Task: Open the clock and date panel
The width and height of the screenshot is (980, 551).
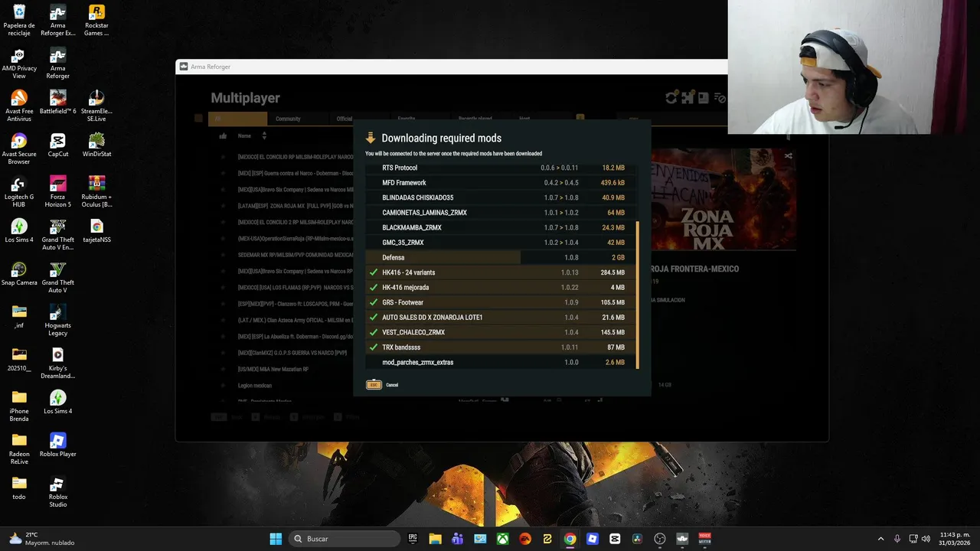Action: [x=955, y=539]
